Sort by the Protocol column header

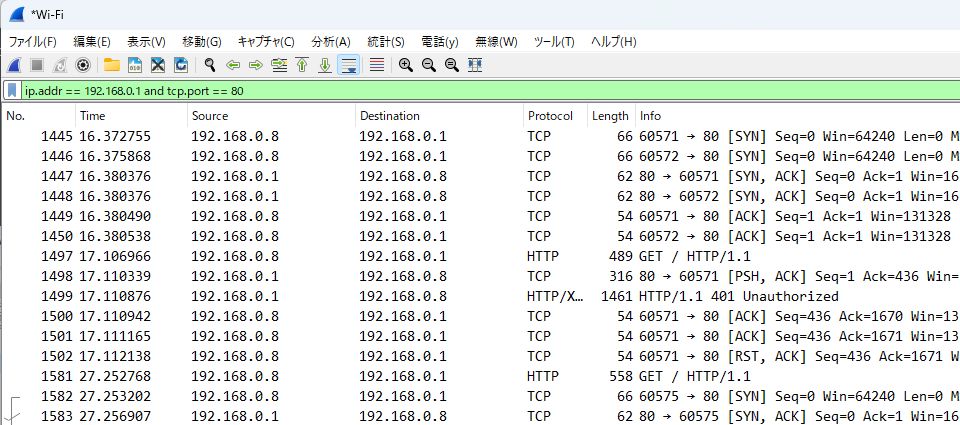(556, 116)
